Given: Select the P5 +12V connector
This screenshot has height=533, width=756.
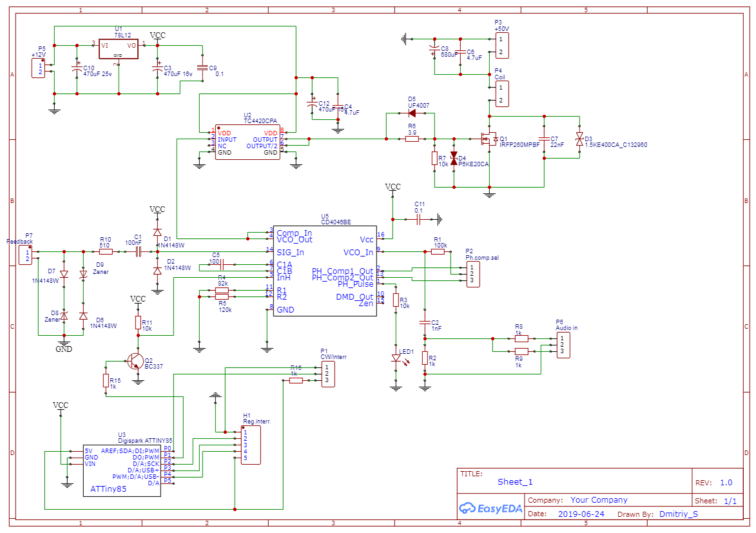Looking at the screenshot, I should pyautogui.click(x=39, y=68).
